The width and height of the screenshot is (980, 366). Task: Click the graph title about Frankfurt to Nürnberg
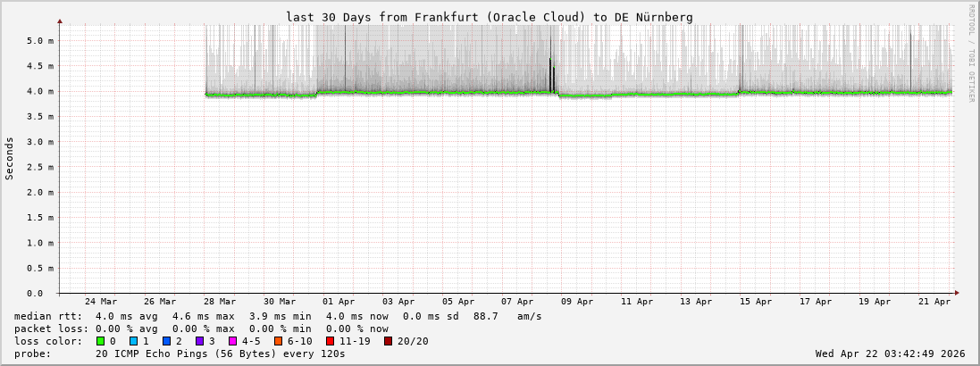click(489, 17)
